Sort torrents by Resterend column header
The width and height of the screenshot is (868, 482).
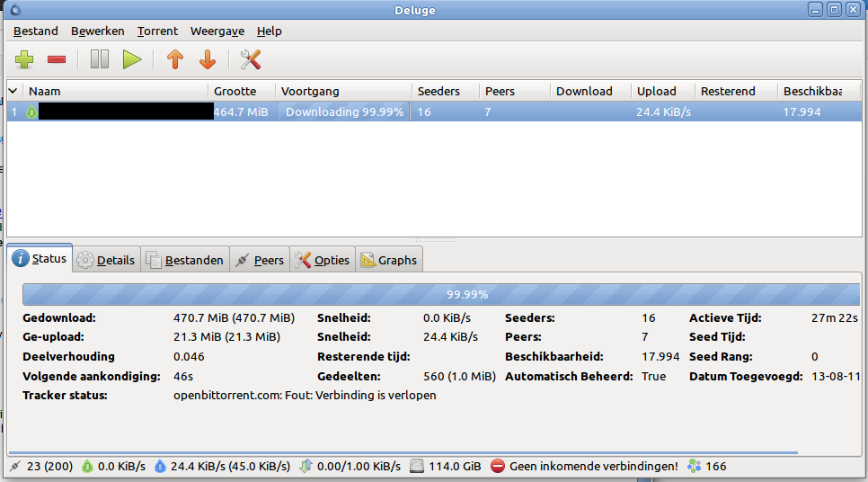736,91
